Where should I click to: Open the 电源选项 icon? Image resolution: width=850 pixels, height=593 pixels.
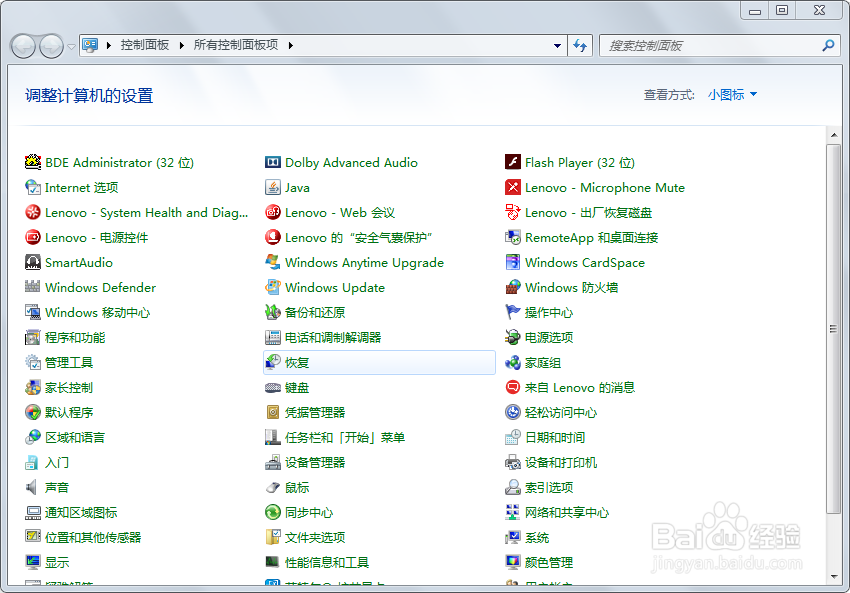coord(513,337)
